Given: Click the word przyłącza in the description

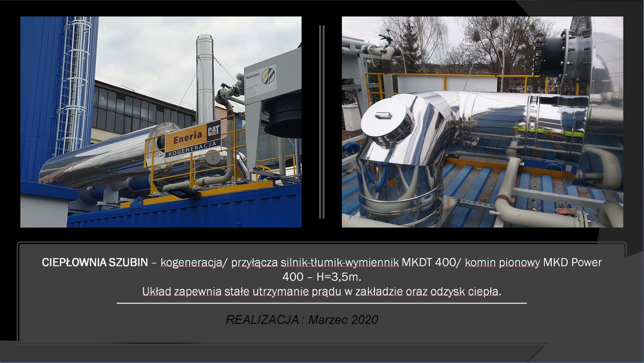Looking at the screenshot, I should [254, 262].
